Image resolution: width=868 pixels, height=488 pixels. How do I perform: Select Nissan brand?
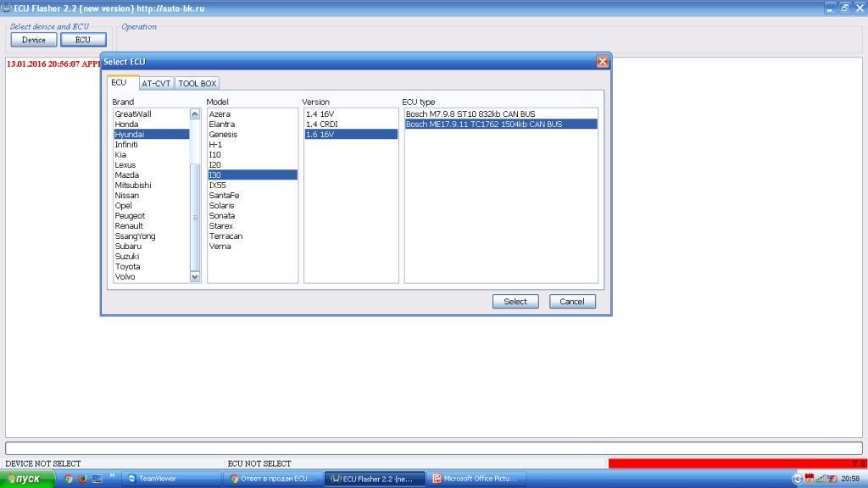(x=151, y=196)
